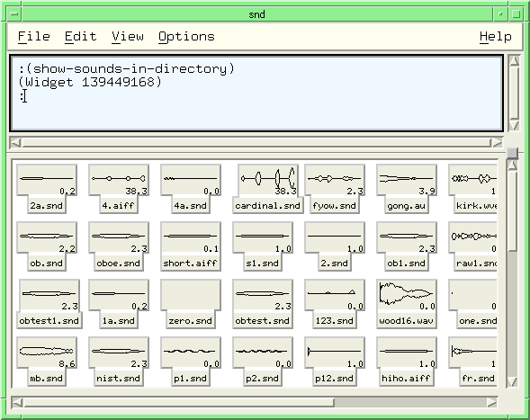Click the sound list horizontal scrollbar thumb

178,402
